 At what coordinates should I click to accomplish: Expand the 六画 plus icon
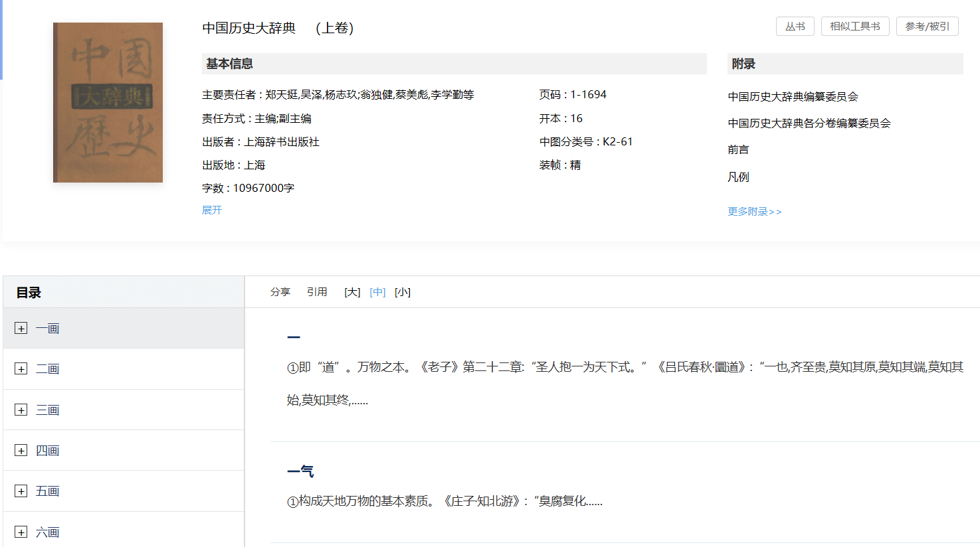tap(21, 532)
